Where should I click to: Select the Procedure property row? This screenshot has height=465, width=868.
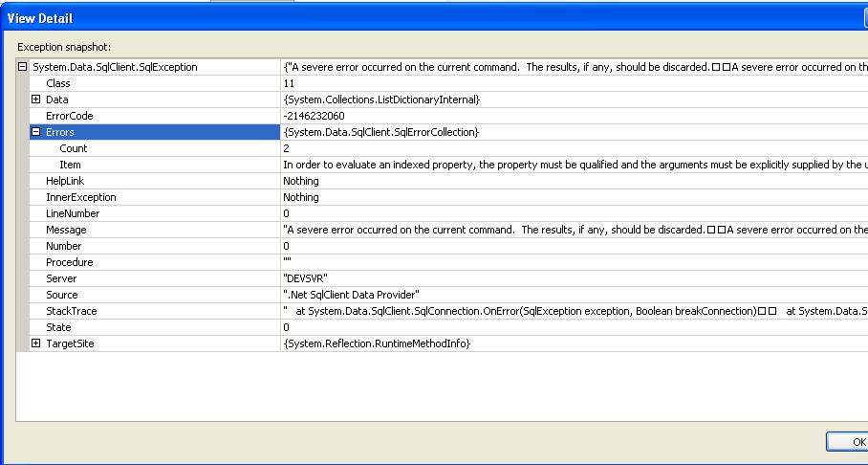coord(69,262)
